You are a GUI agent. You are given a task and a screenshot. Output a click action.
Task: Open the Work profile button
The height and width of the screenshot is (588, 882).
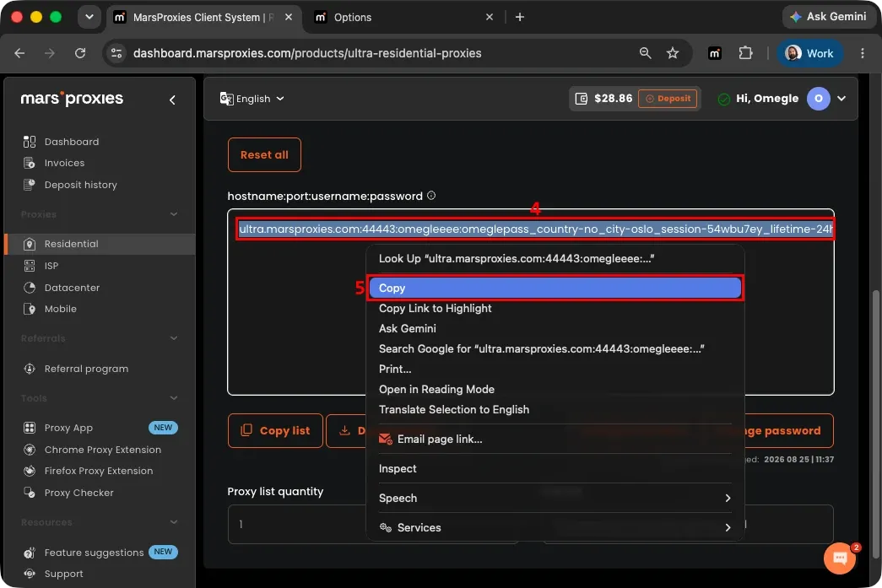[809, 53]
